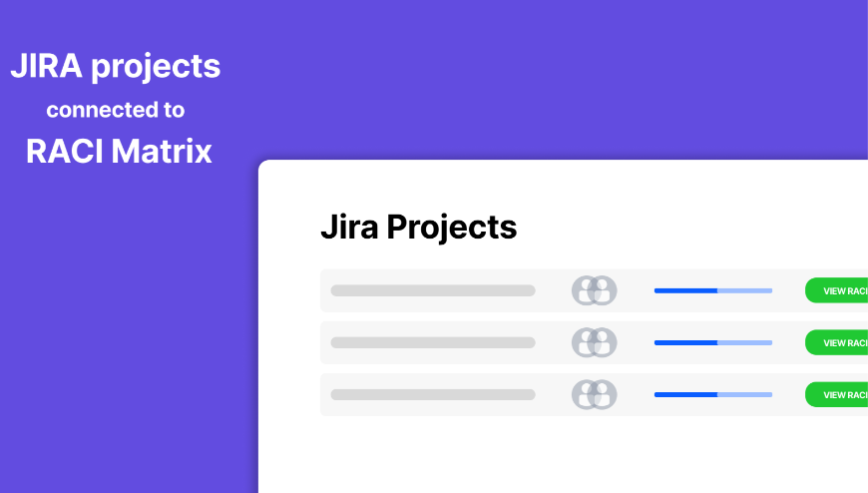The width and height of the screenshot is (868, 493).
Task: Click the "JIRA projects" title text
Action: pos(116,67)
